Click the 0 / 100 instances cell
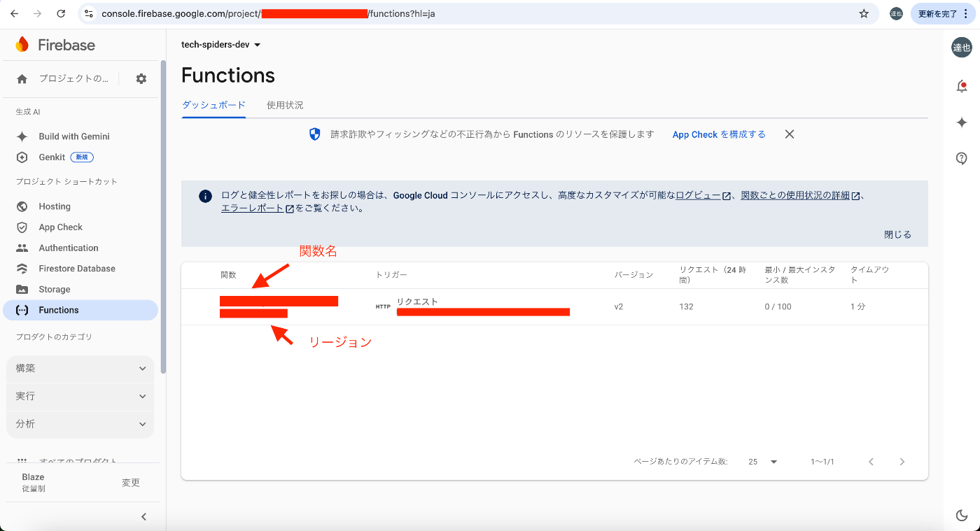Screen dimensions: 980x531 778,307
